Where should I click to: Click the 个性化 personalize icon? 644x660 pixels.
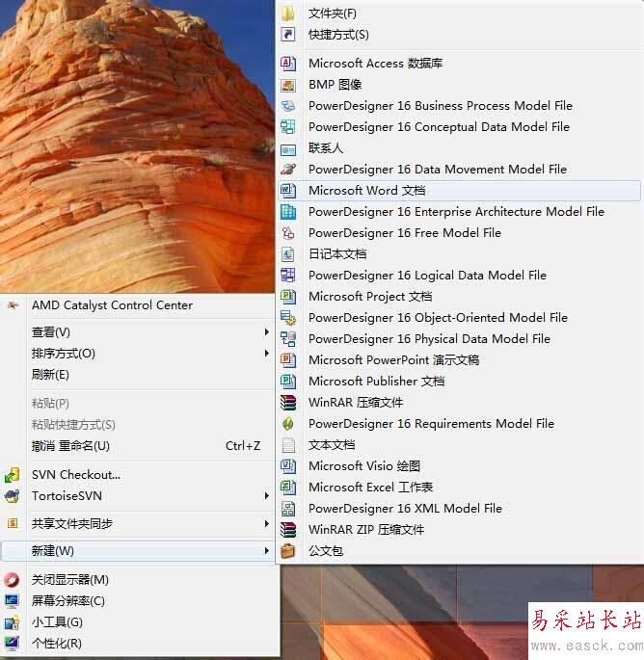tap(12, 644)
